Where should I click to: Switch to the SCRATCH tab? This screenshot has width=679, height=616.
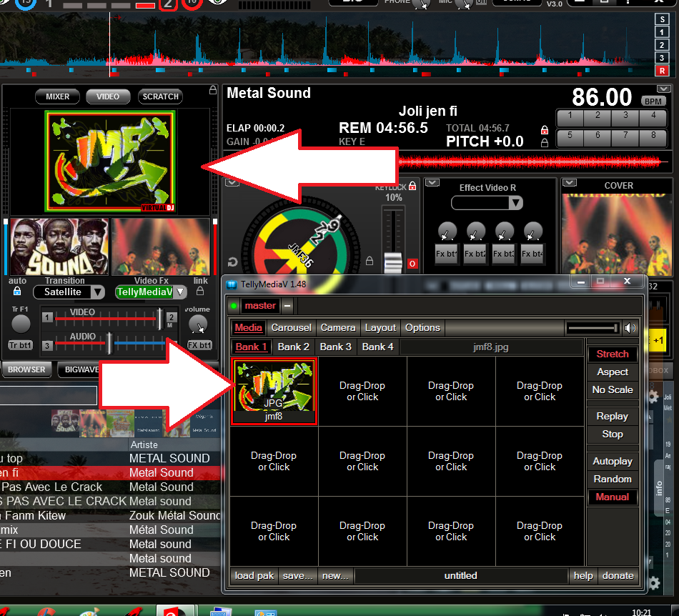(x=160, y=96)
